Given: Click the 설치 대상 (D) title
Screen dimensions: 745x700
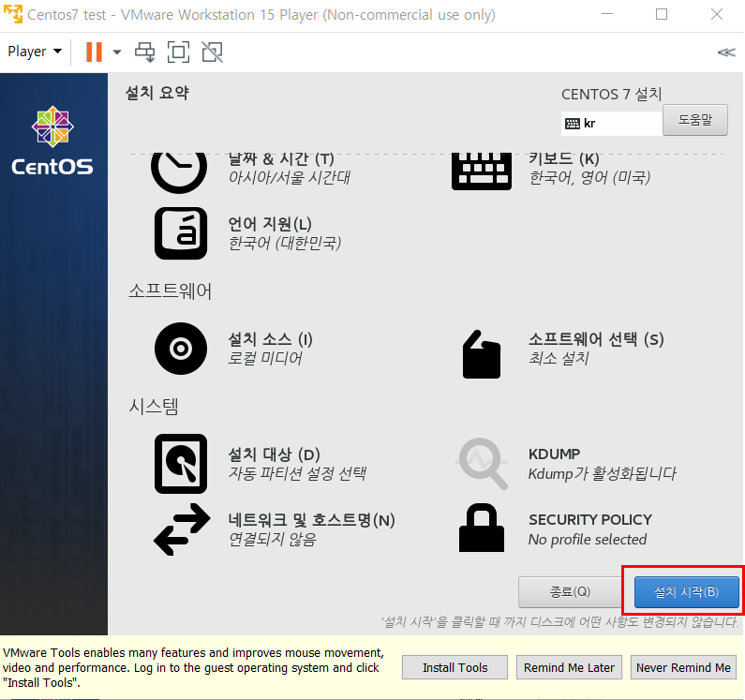Looking at the screenshot, I should click(x=275, y=454).
